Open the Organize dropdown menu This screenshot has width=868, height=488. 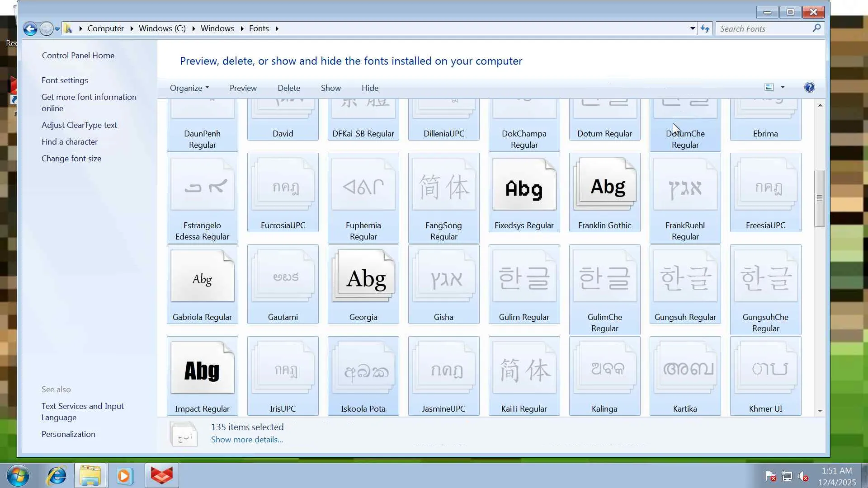[189, 88]
